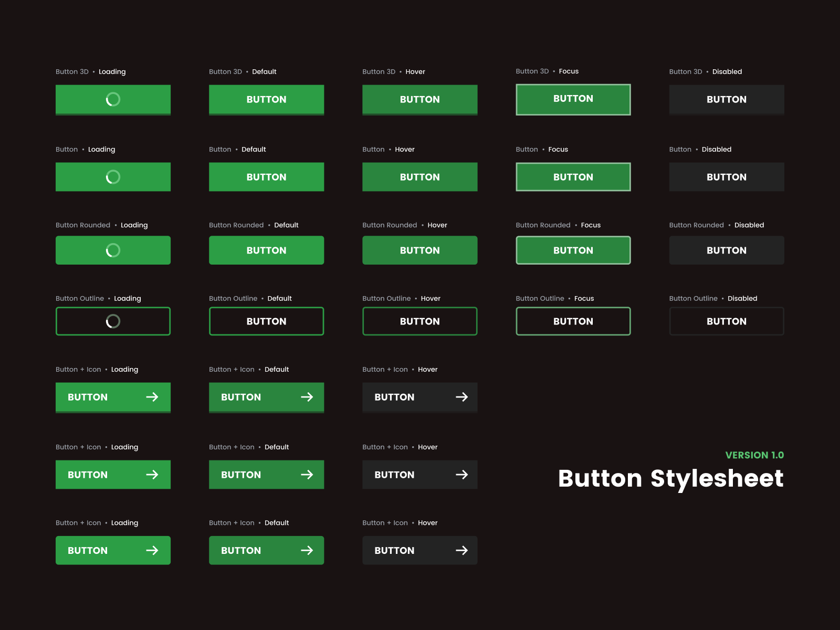840x630 pixels.
Task: Click the Button Outline Disabled button
Action: click(x=726, y=321)
